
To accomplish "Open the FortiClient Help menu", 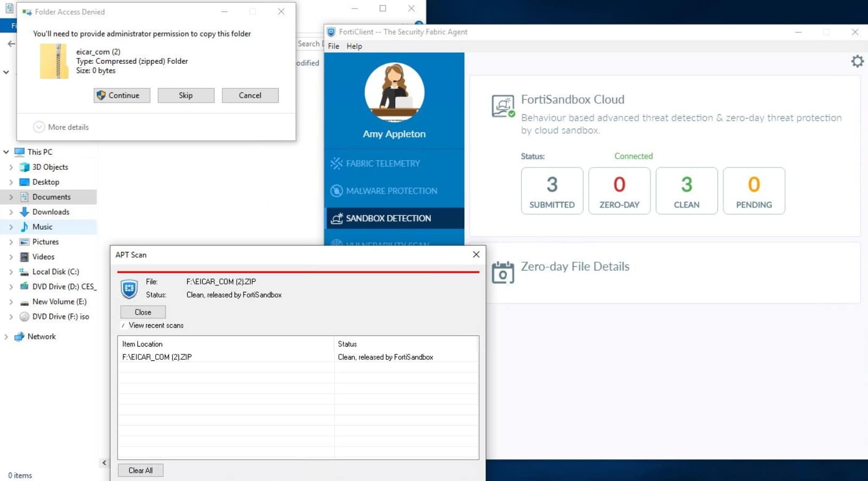I will point(354,46).
